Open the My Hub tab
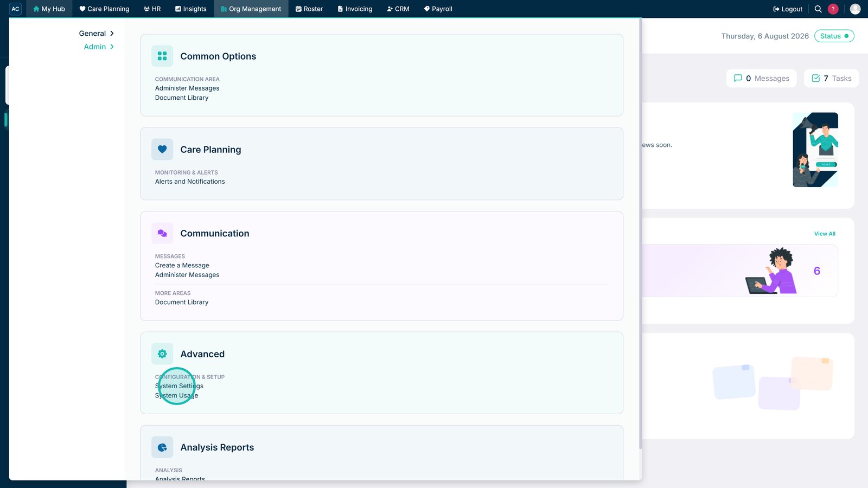 (x=49, y=9)
